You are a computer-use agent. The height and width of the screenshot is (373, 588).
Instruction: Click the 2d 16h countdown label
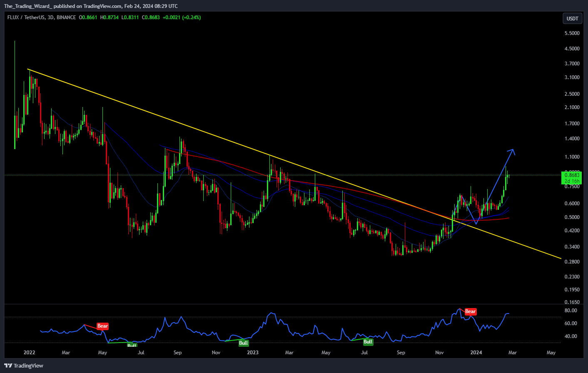tap(572, 181)
